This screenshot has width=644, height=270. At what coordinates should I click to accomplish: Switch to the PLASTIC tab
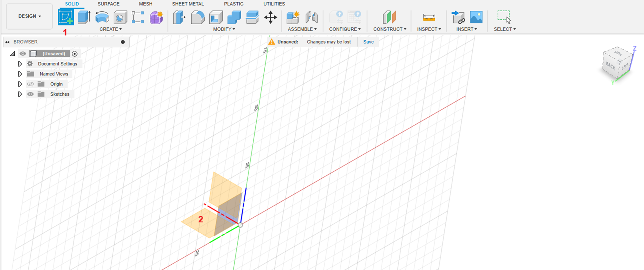point(234,4)
